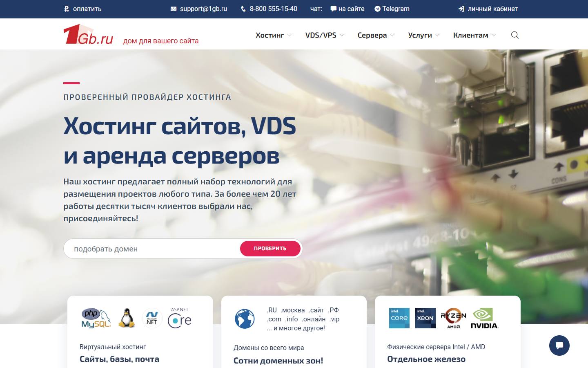
Task: Click the ruble payment icon
Action: click(67, 9)
